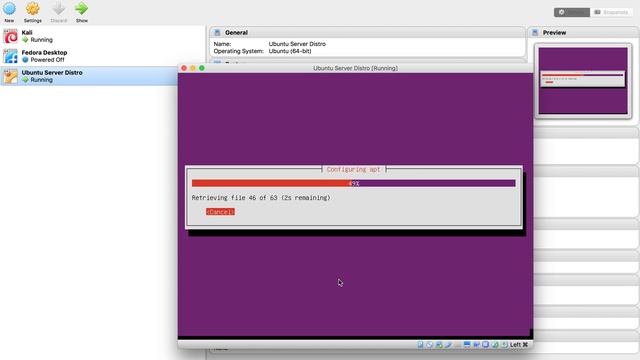Click the blue display status icon
This screenshot has width=640, height=360.
click(x=467, y=345)
